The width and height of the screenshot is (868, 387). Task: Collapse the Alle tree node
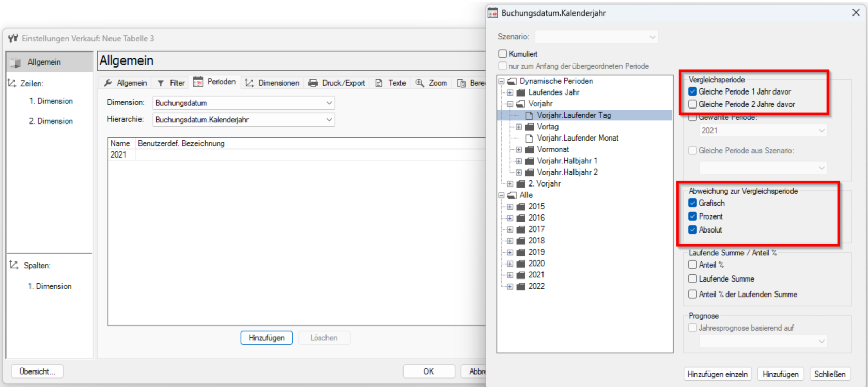point(501,195)
